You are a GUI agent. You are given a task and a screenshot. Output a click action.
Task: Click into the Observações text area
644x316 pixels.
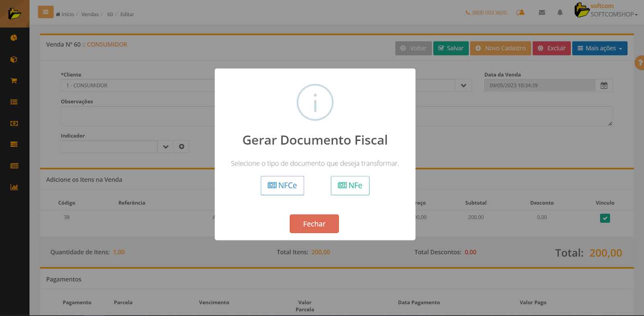137,116
